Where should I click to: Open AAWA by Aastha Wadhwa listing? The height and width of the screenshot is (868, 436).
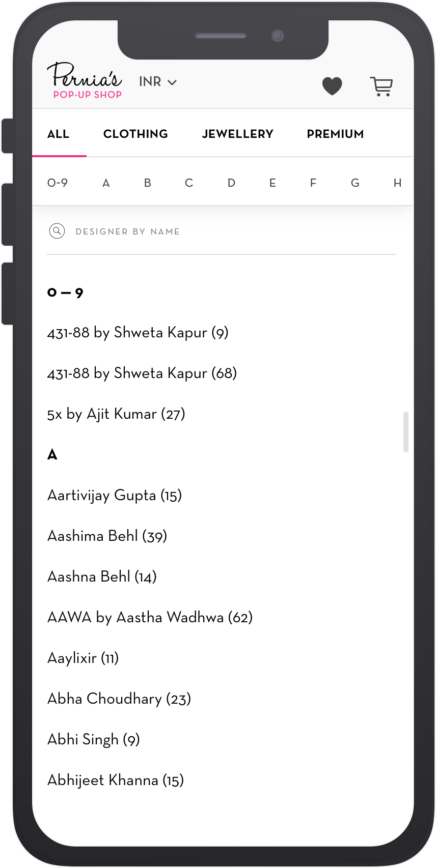[x=150, y=618]
